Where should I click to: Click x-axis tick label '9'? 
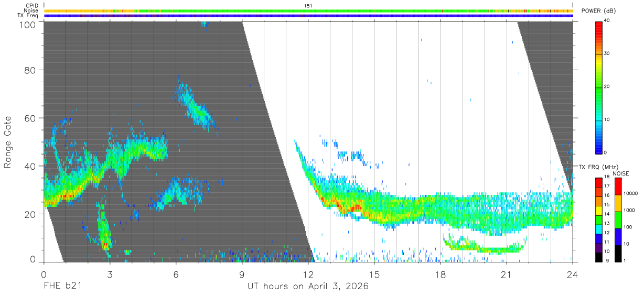pos(242,274)
